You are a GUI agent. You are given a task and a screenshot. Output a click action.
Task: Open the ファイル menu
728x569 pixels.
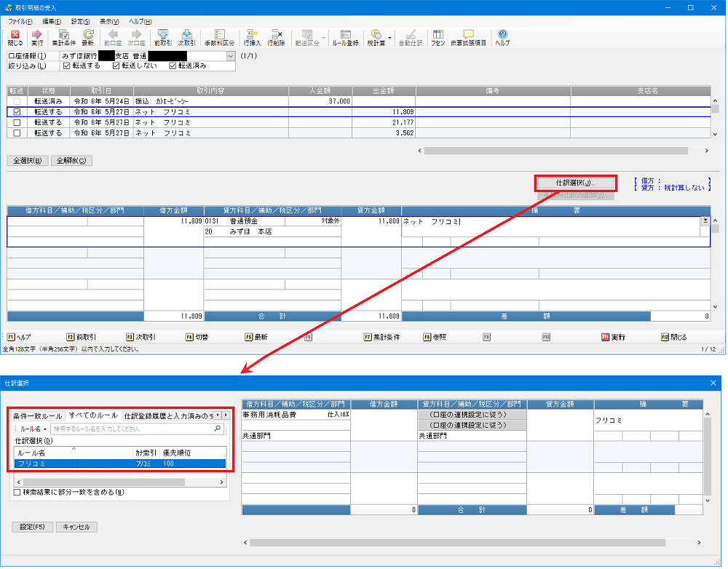pos(20,22)
